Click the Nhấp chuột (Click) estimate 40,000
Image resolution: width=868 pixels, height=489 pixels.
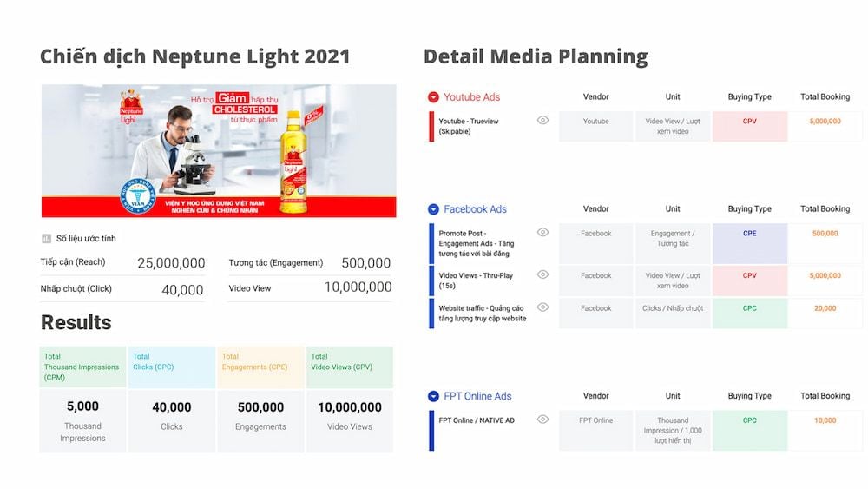[182, 289]
